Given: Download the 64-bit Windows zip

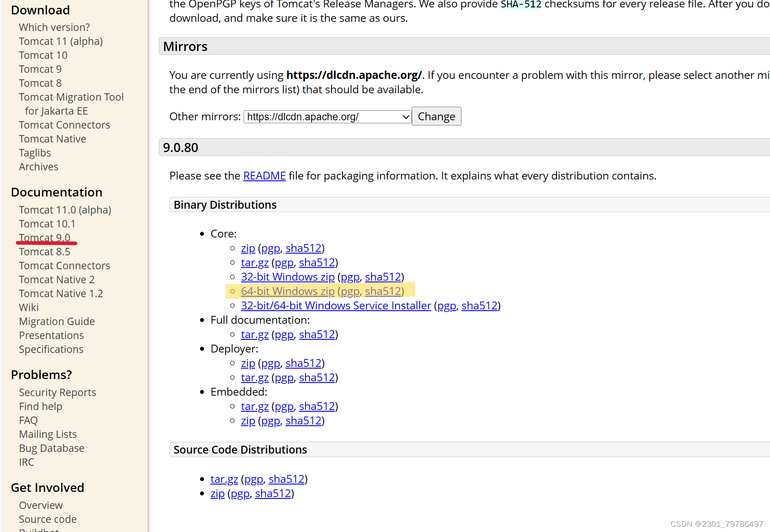Looking at the screenshot, I should [x=288, y=291].
